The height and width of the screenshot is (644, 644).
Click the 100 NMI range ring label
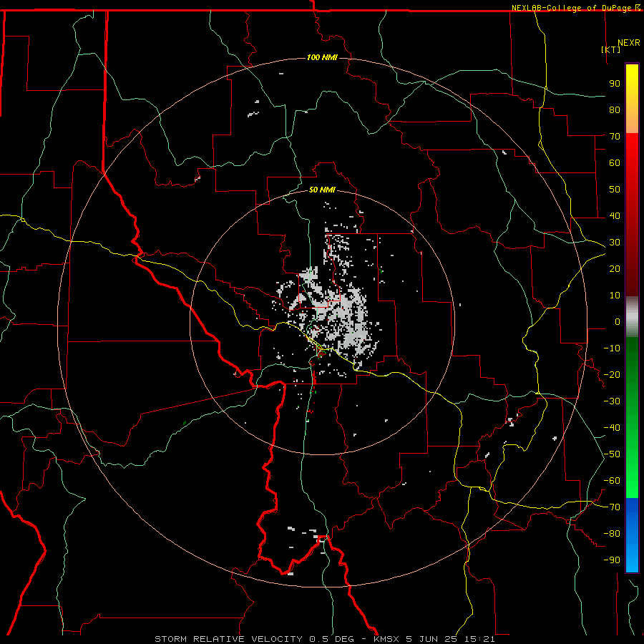click(322, 57)
